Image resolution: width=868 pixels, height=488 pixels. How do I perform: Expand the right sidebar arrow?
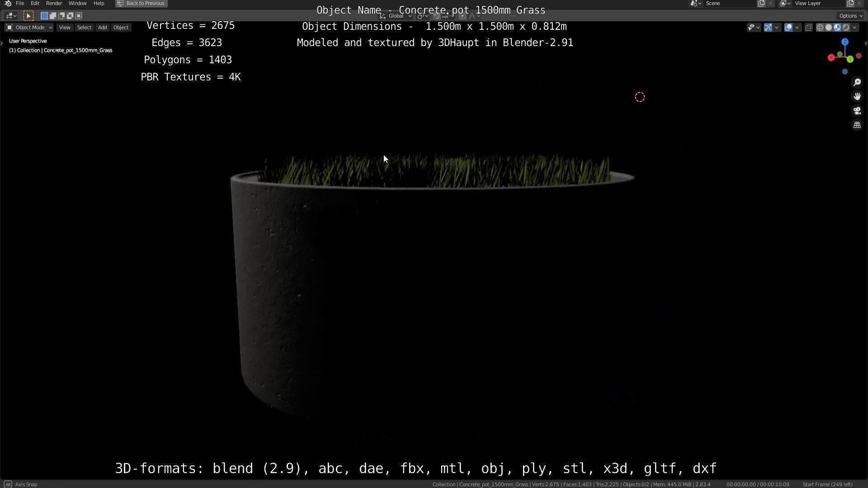(x=865, y=43)
